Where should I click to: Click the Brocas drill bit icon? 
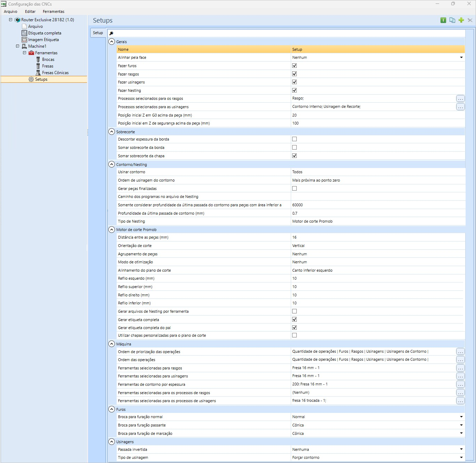(38, 59)
